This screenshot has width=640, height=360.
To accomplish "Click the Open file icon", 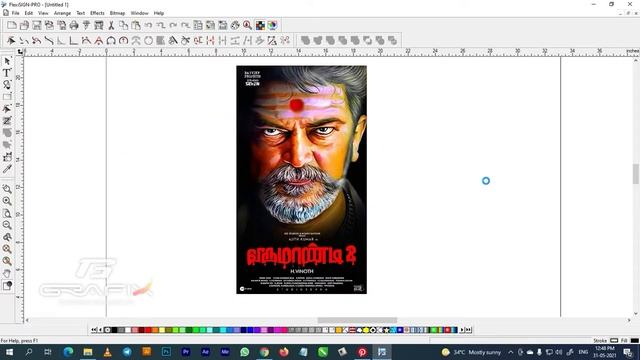I will tap(24, 25).
